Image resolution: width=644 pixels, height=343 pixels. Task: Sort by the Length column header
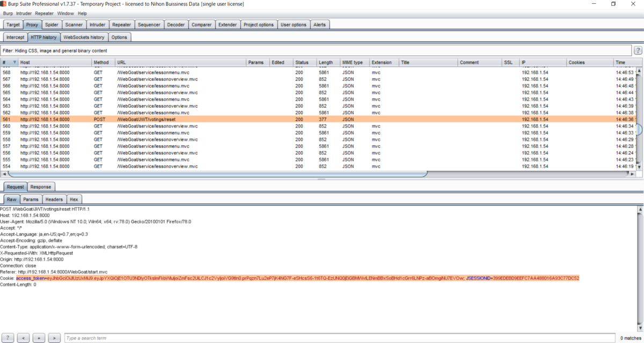click(x=328, y=63)
